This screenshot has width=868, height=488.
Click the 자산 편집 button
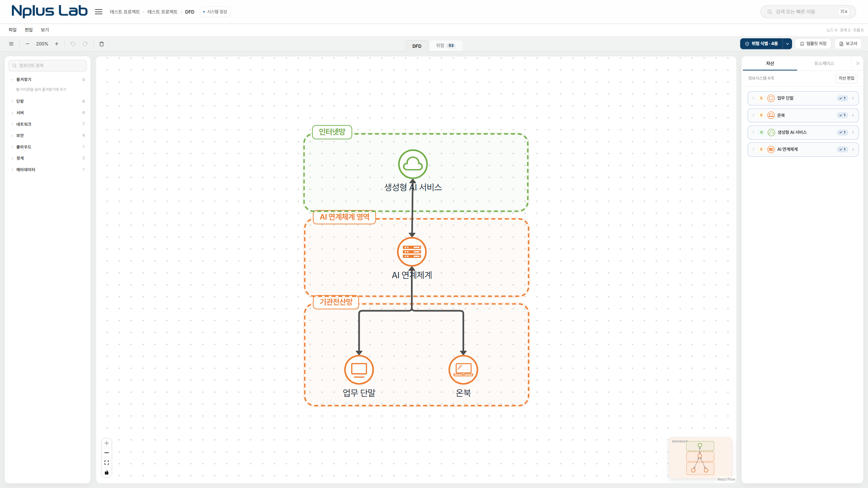[x=846, y=78]
